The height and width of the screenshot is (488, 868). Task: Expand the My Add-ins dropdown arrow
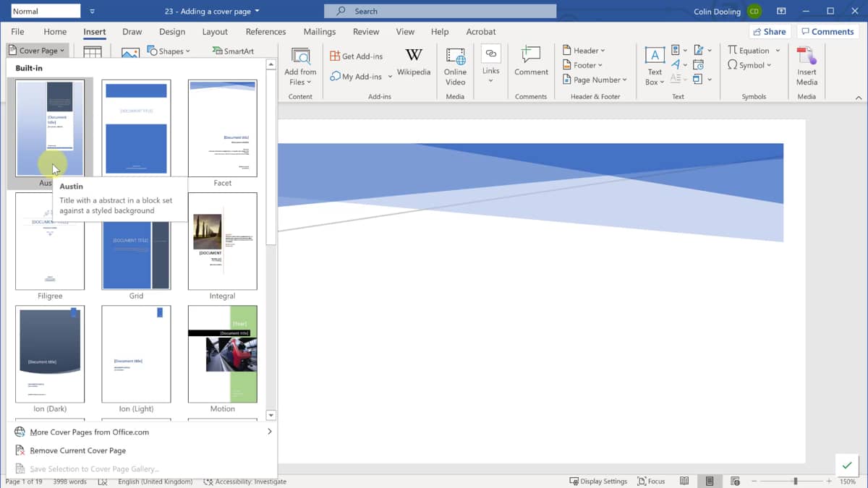(390, 76)
